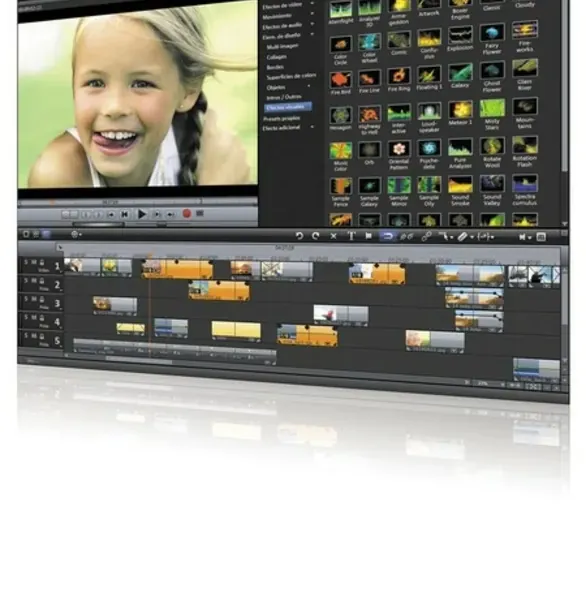
Task: Lock track 5 with its padlock icon
Action: coord(42,336)
